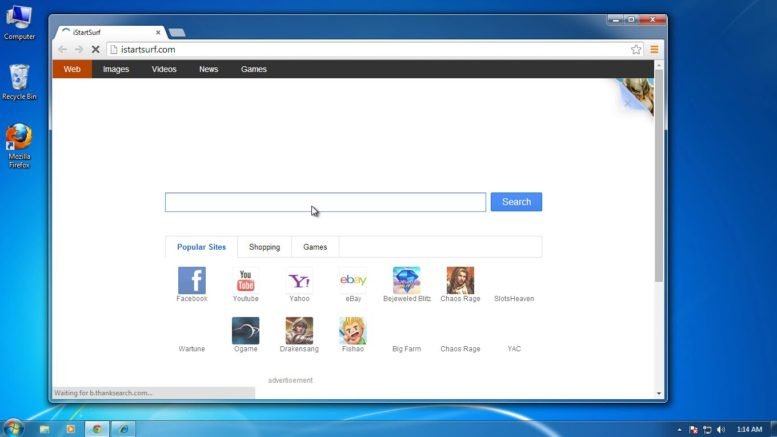The image size is (777, 437).
Task: Go forward to next page
Action: pyautogui.click(x=79, y=50)
